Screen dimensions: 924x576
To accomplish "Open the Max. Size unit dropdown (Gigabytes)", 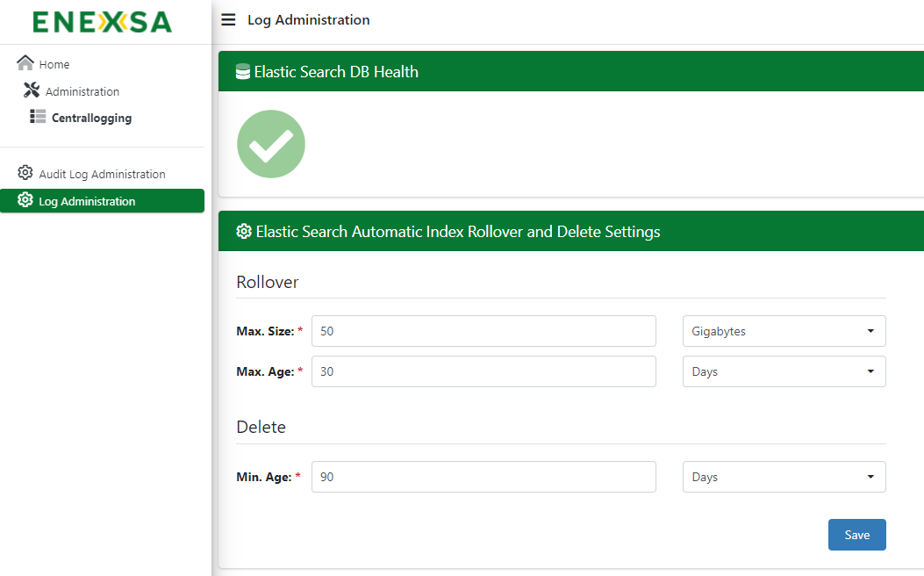I will [x=784, y=331].
